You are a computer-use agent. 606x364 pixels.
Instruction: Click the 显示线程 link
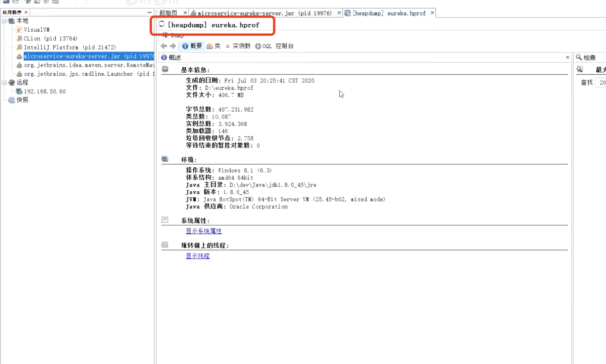(x=197, y=256)
